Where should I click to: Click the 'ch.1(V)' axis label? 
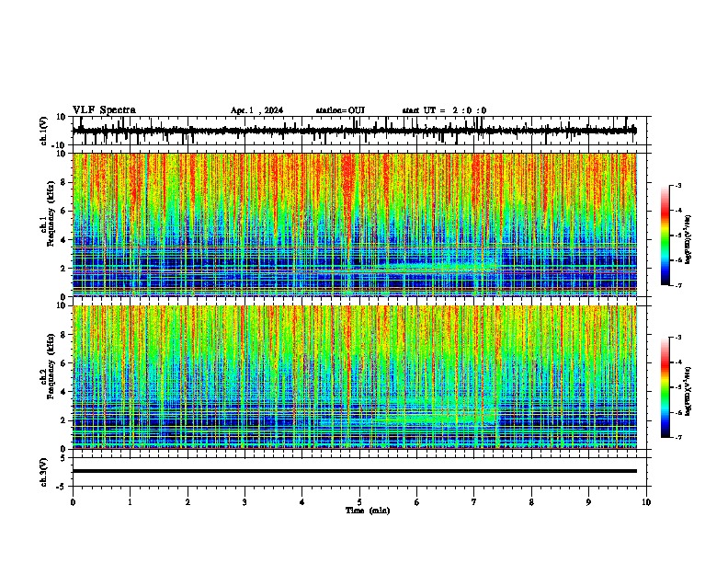[x=44, y=131]
